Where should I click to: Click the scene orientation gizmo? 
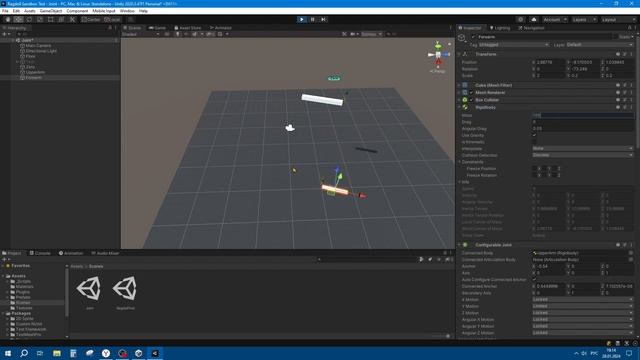pyautogui.click(x=438, y=54)
